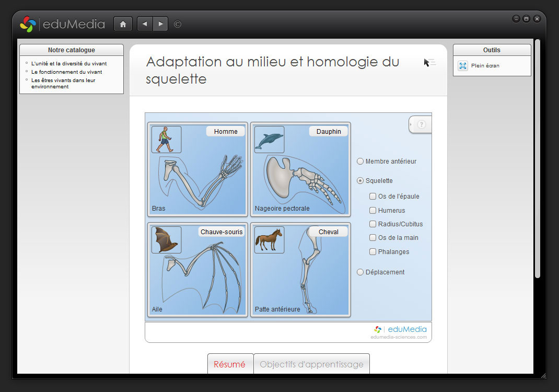Select the Déplacement radio button
The width and height of the screenshot is (559, 392).
pyautogui.click(x=360, y=272)
